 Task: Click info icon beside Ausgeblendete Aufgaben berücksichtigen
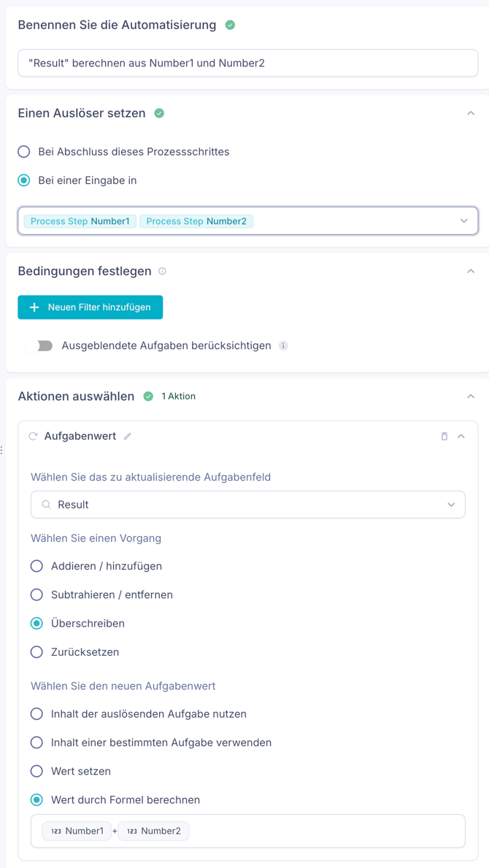pyautogui.click(x=283, y=346)
